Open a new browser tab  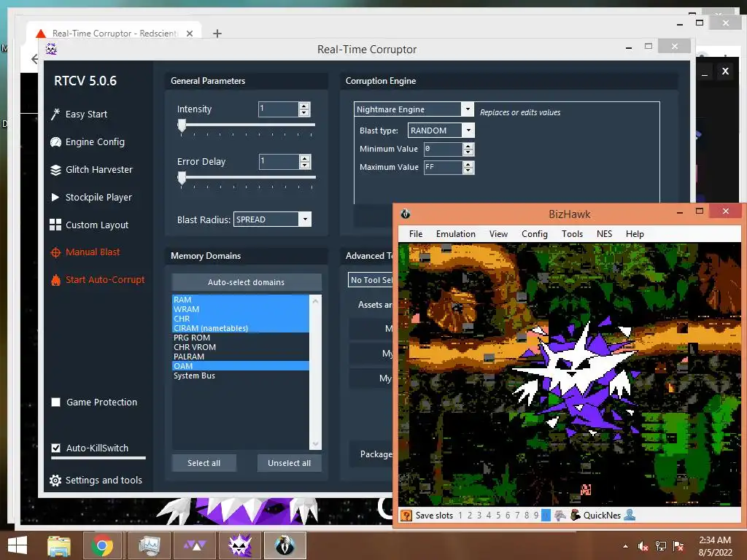tap(217, 34)
